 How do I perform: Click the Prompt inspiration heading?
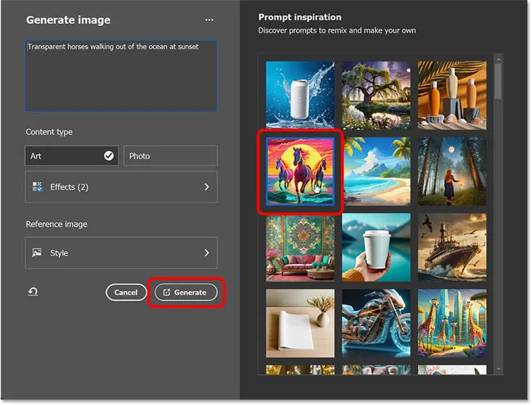point(300,17)
